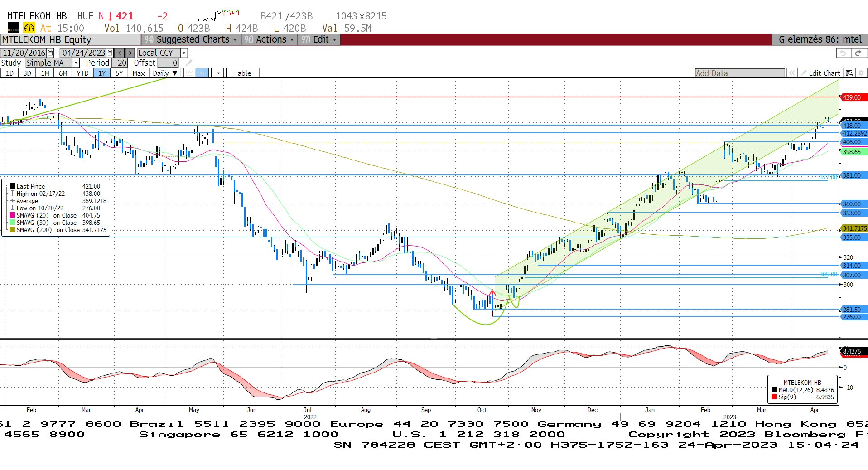
Task: Open the end date calendar picker
Action: pos(110,53)
